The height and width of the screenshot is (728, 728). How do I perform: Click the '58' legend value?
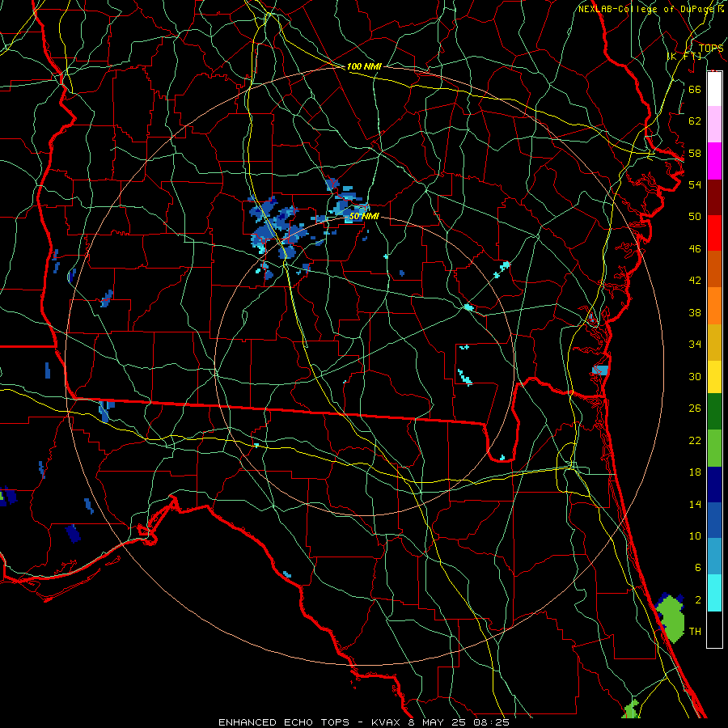click(x=695, y=153)
